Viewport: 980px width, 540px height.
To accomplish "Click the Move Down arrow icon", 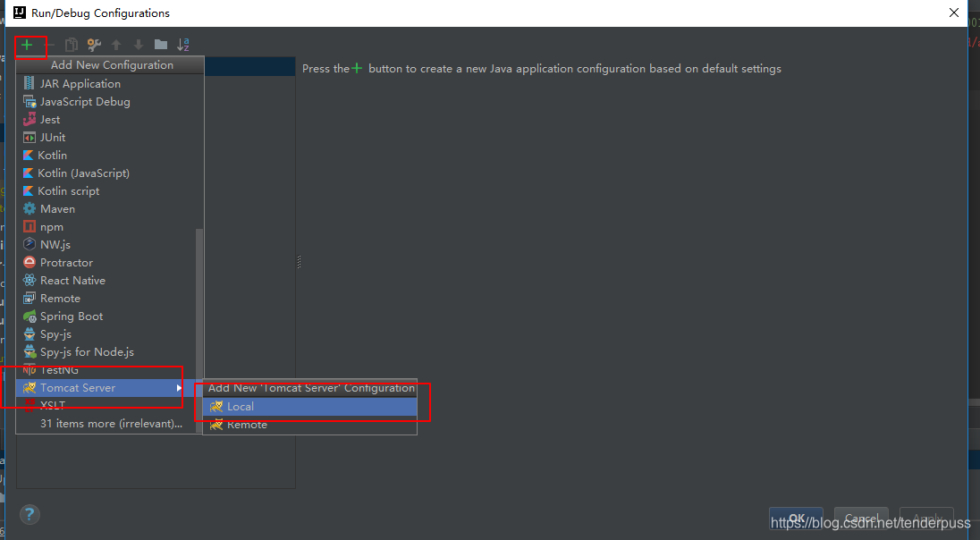I will point(138,45).
